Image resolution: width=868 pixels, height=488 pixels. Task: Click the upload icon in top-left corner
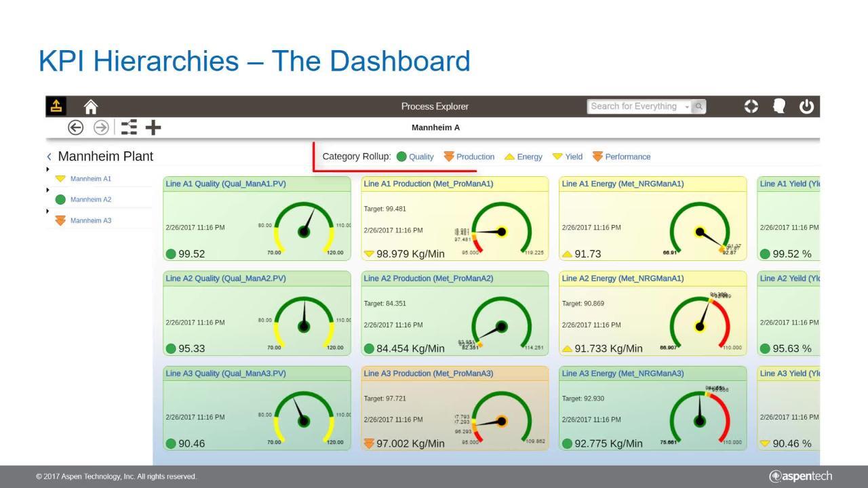(56, 106)
